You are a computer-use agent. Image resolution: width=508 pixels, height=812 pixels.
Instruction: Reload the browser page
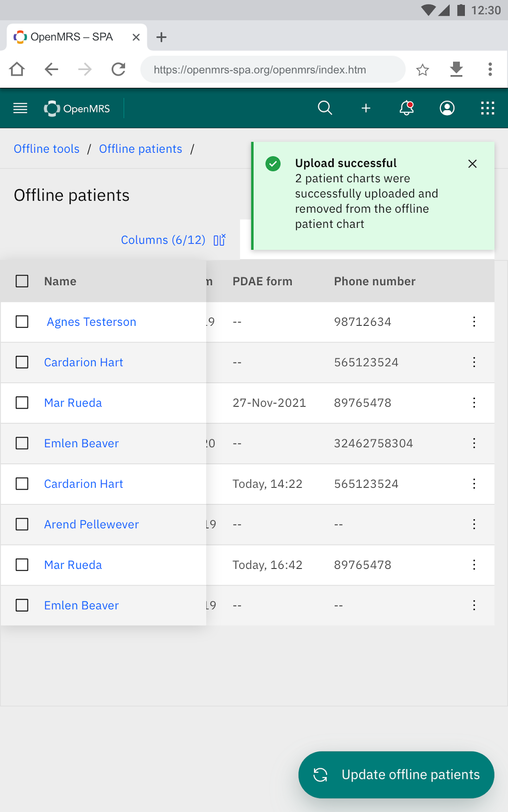(118, 70)
